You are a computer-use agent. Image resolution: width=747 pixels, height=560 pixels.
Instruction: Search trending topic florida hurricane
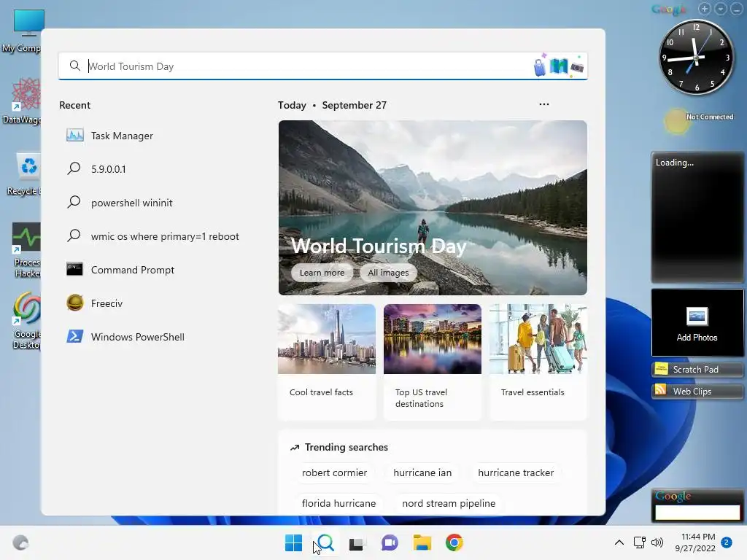(x=338, y=503)
